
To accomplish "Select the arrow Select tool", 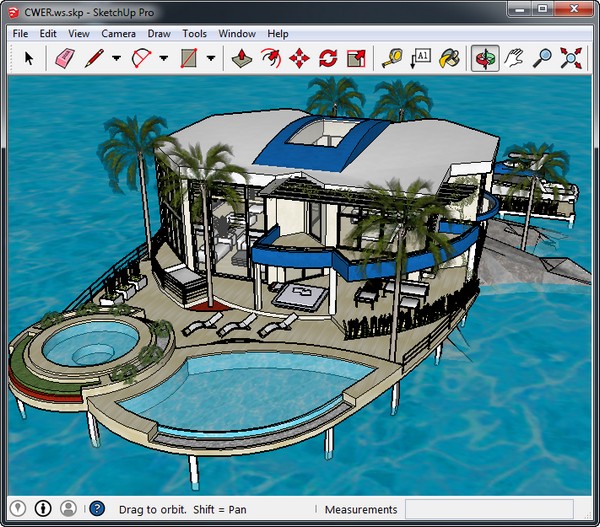I will (30, 58).
